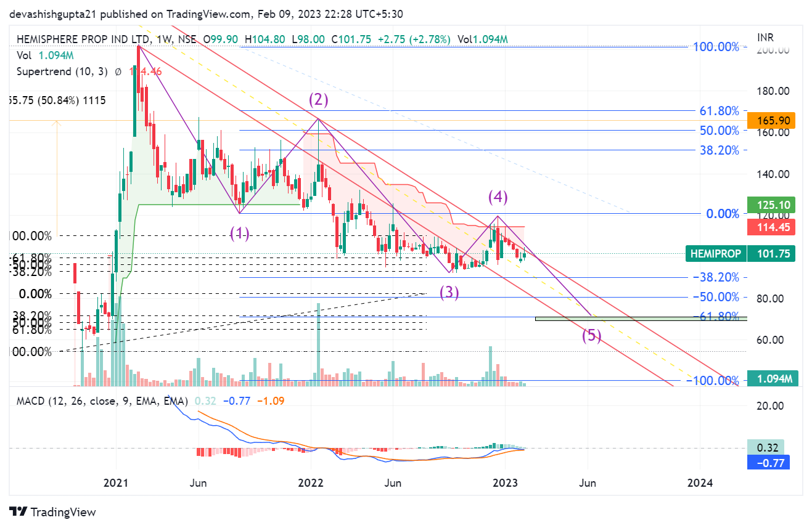
Task: Click the green 125.10 price label
Action: click(x=771, y=205)
